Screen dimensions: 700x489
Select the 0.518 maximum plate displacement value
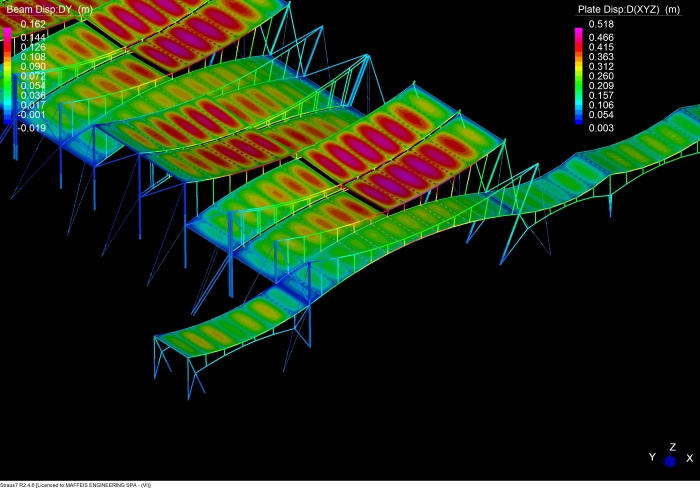[601, 24]
